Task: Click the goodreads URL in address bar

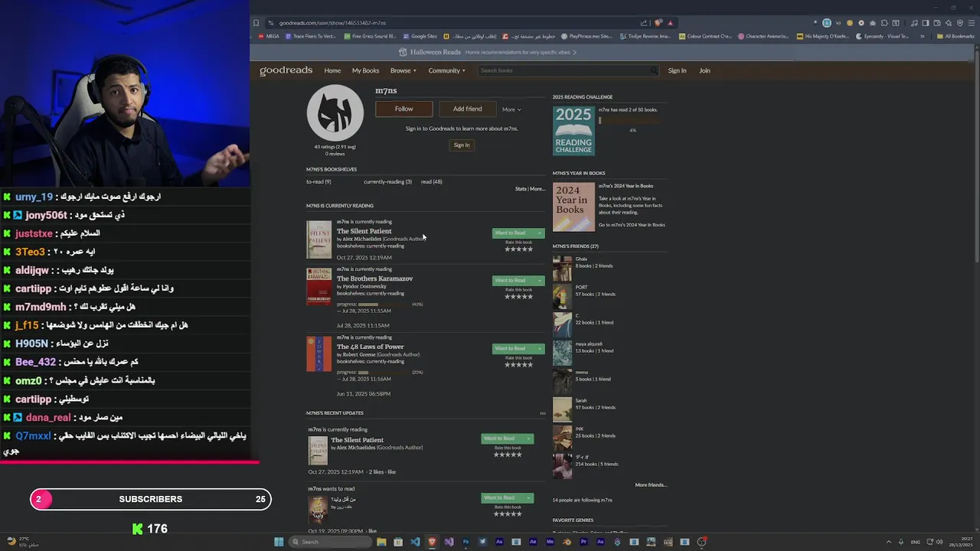Action: pos(332,23)
